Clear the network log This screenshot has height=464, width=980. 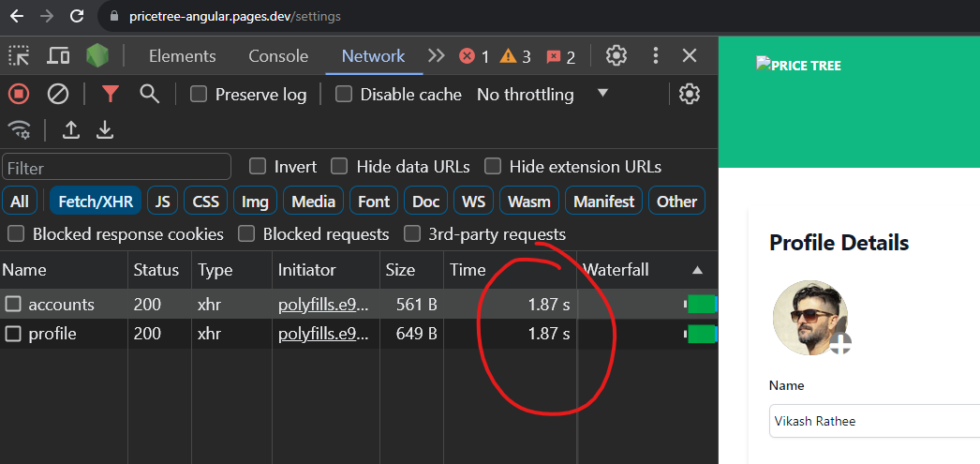pyautogui.click(x=58, y=95)
